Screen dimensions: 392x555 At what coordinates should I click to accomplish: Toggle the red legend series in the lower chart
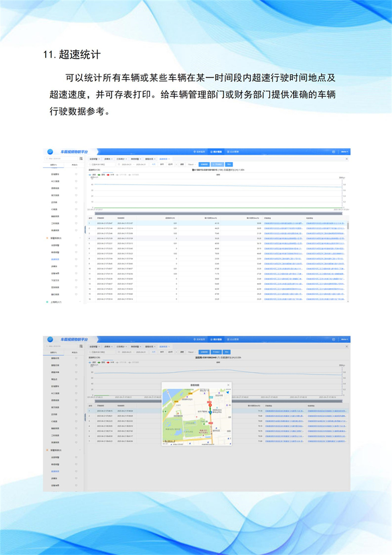108,362
